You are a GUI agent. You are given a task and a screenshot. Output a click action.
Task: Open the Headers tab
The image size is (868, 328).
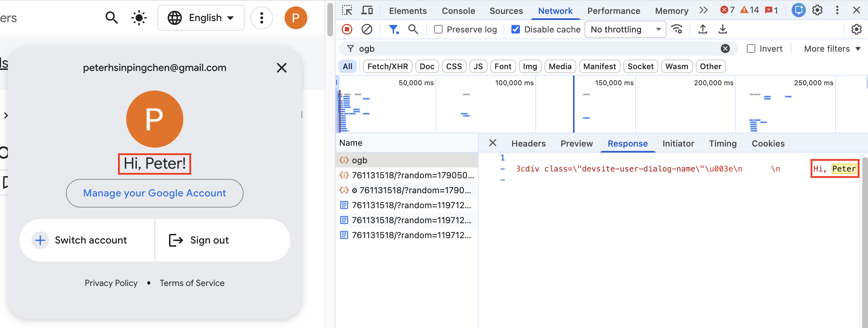tap(528, 143)
